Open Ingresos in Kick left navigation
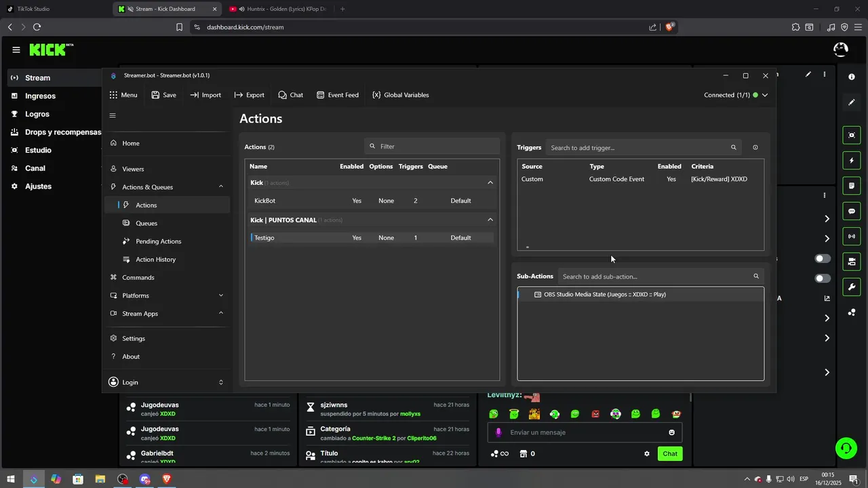The height and width of the screenshot is (488, 868). pyautogui.click(x=40, y=96)
